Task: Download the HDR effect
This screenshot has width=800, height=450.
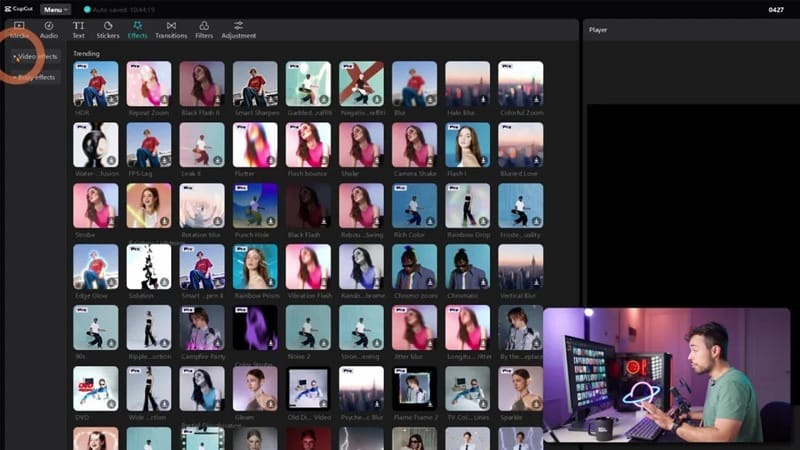Action: (x=111, y=99)
